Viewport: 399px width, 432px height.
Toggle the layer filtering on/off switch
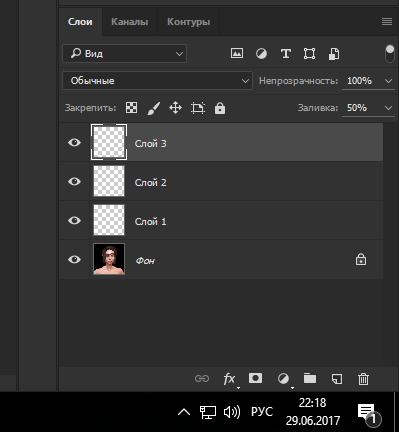(390, 54)
